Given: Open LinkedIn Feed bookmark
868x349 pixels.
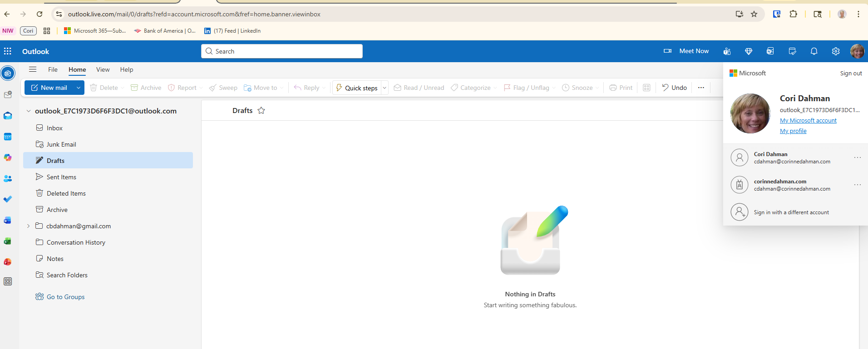Looking at the screenshot, I should (x=232, y=31).
